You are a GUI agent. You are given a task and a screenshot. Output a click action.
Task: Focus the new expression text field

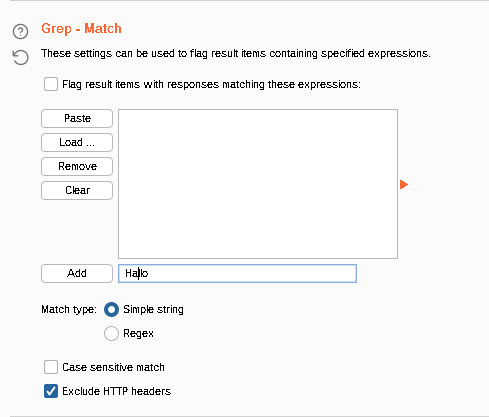(x=237, y=273)
